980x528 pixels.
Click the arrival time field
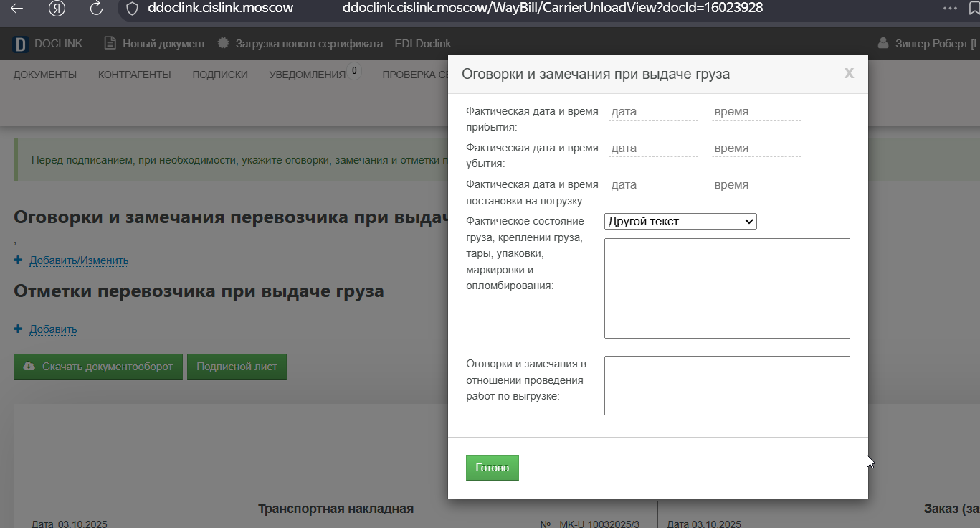click(x=756, y=112)
